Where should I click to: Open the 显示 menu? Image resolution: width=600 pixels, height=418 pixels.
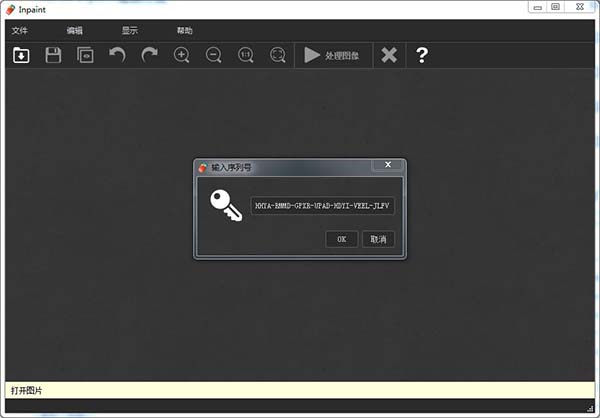point(130,31)
